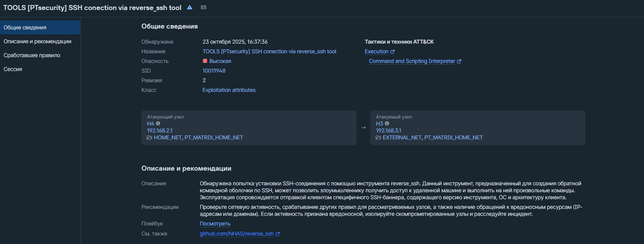This screenshot has height=244, width=644.
Task: Click the PT_MATRIX_HOME_NET group under attacked node H3
Action: pos(453,137)
